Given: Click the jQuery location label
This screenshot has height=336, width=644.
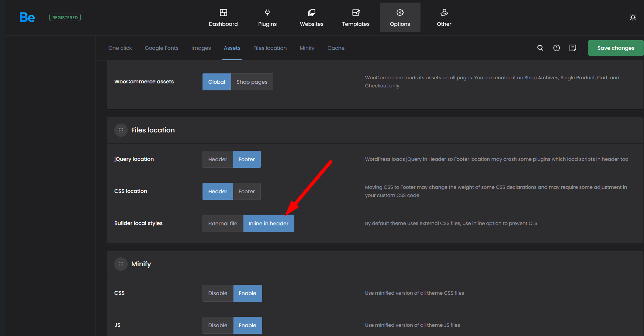Looking at the screenshot, I should pos(134,159).
